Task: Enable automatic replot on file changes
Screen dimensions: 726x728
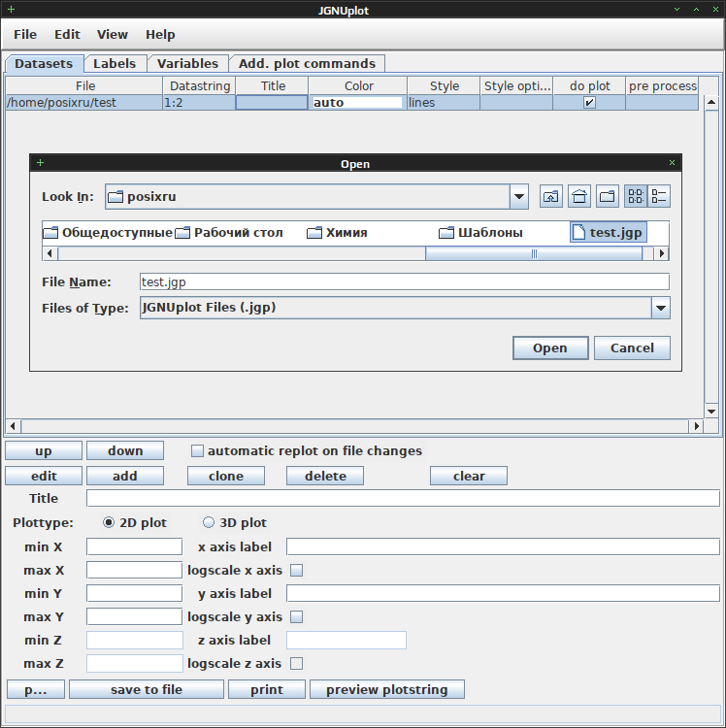Action: (197, 450)
